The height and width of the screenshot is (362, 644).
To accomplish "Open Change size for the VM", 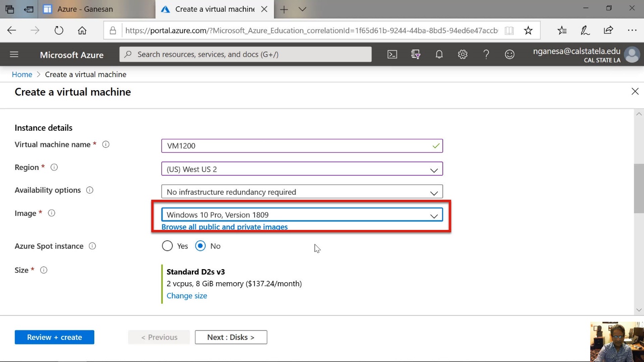I will [x=187, y=295].
